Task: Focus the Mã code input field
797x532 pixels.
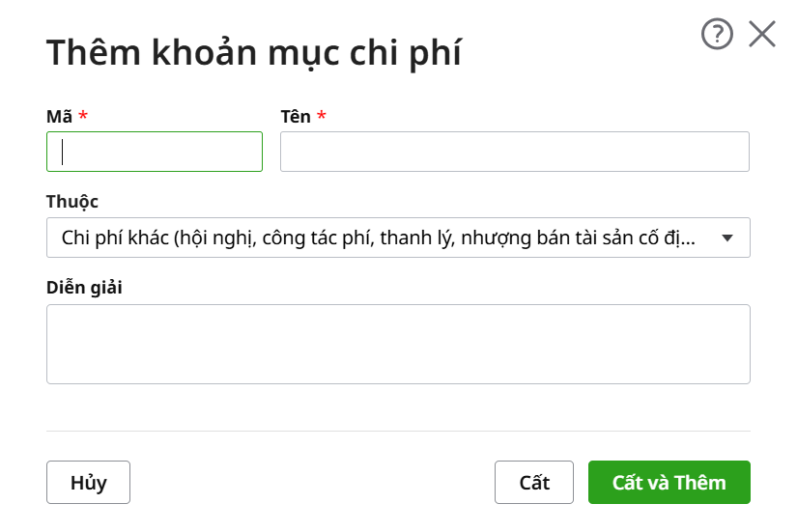Action: pyautogui.click(x=155, y=152)
